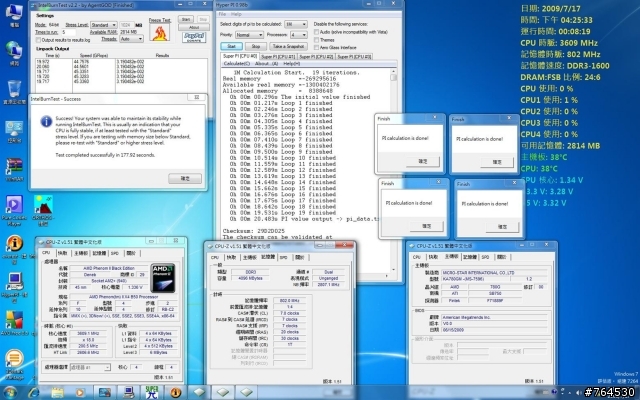
Task: Tick the Aero Glass Interface checkbox
Action: (x=316, y=47)
